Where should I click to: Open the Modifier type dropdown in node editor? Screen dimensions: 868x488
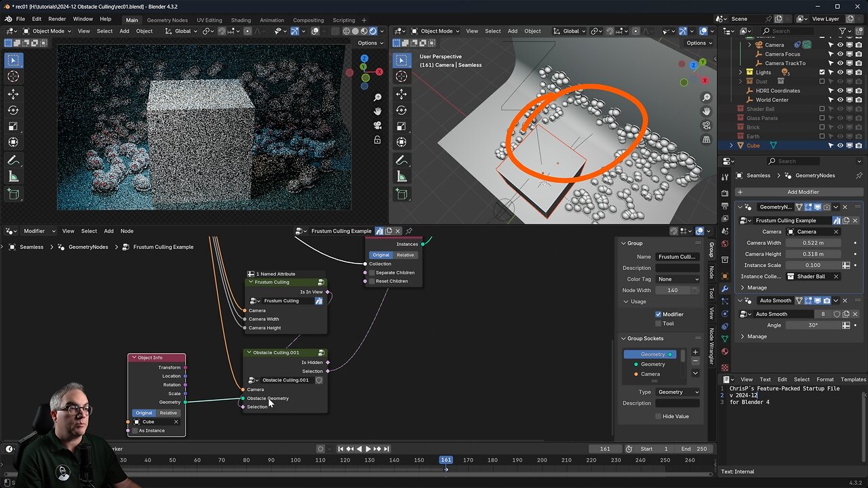point(34,231)
